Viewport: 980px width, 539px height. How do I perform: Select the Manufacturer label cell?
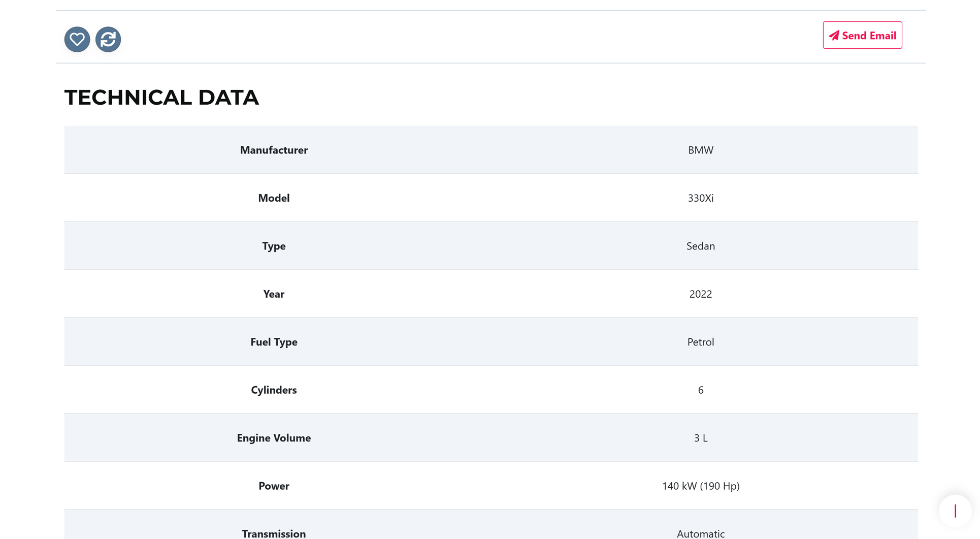[x=274, y=150]
